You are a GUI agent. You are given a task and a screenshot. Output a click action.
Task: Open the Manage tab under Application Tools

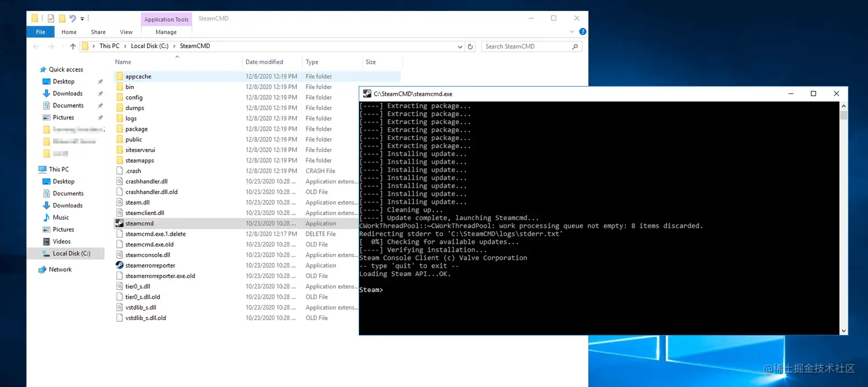tap(165, 32)
